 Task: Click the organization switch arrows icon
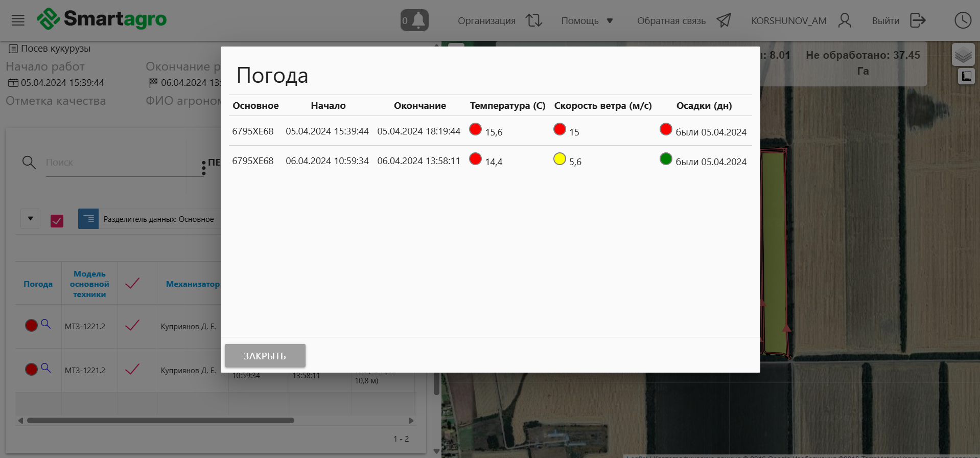534,20
